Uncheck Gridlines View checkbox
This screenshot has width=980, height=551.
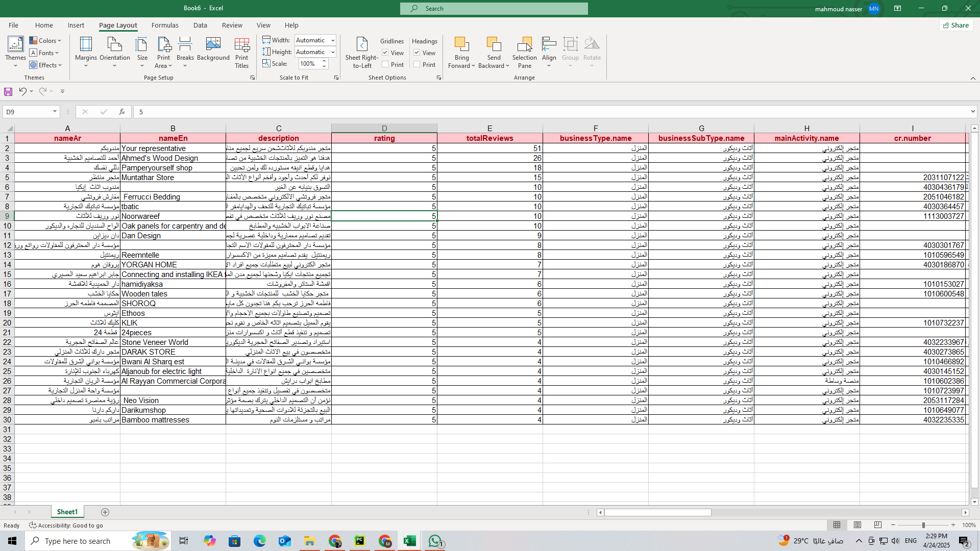click(x=385, y=53)
